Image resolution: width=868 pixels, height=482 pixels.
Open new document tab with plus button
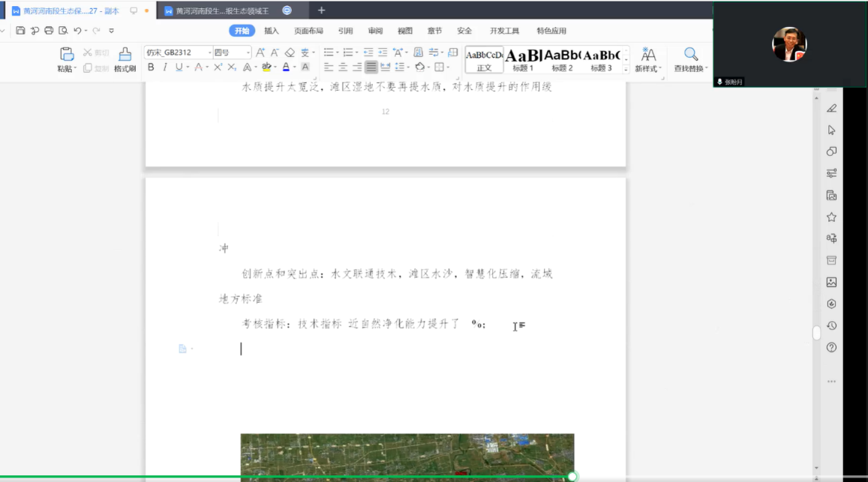[321, 10]
